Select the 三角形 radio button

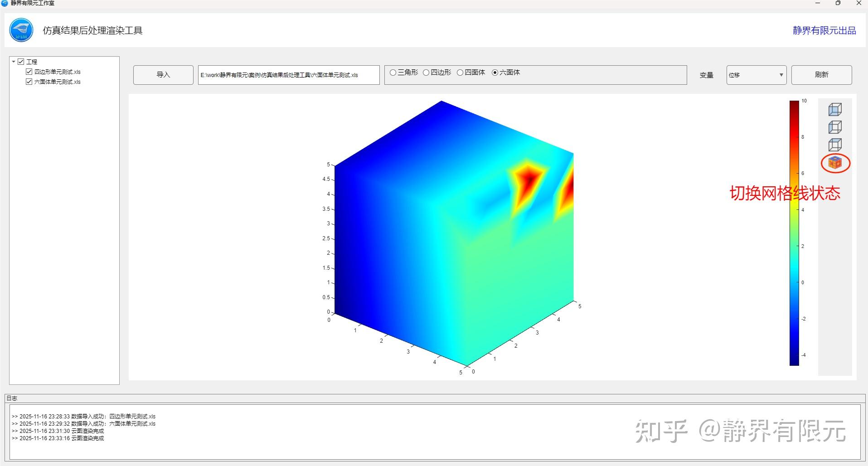point(393,72)
